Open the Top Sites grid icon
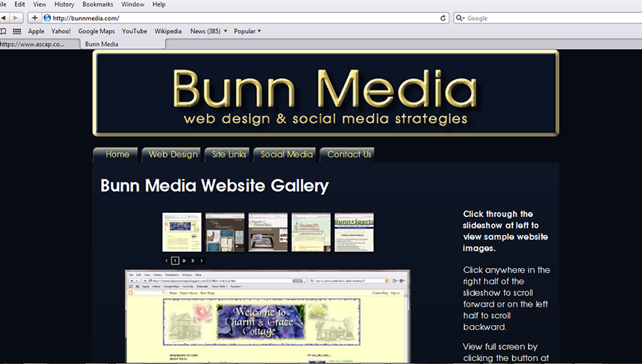The width and height of the screenshot is (642, 364). [x=17, y=31]
